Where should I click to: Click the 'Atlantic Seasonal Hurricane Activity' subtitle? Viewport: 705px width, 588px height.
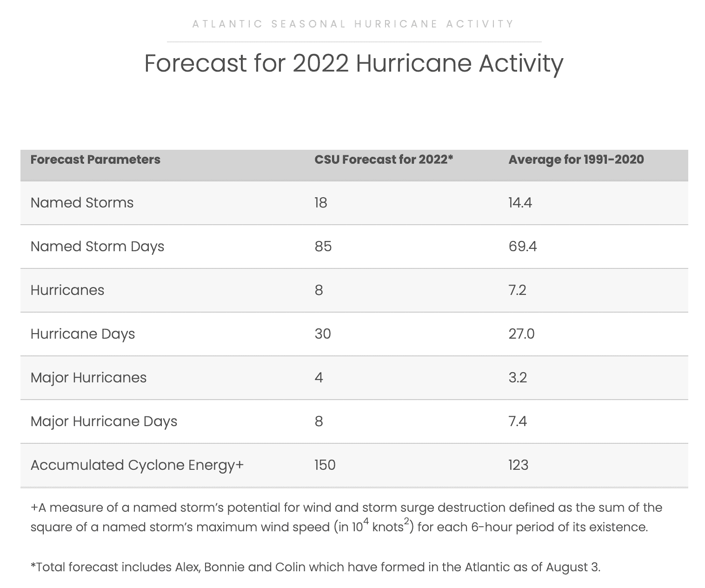353,24
